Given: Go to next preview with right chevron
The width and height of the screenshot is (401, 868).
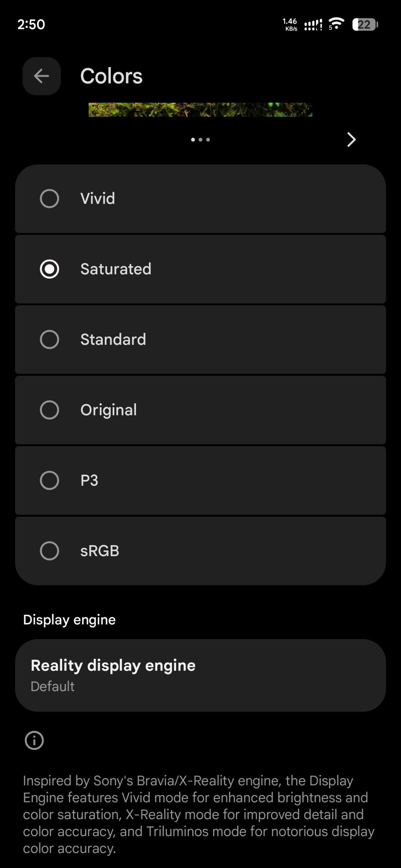Looking at the screenshot, I should click(351, 139).
